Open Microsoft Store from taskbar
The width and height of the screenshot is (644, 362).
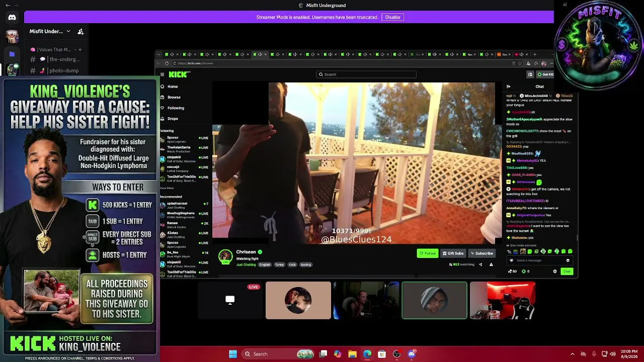coord(382,354)
